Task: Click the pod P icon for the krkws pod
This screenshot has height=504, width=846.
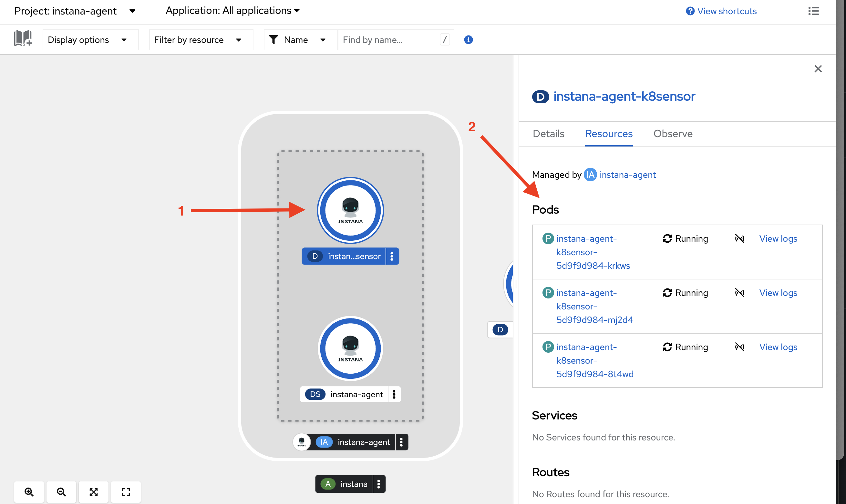Action: point(548,238)
